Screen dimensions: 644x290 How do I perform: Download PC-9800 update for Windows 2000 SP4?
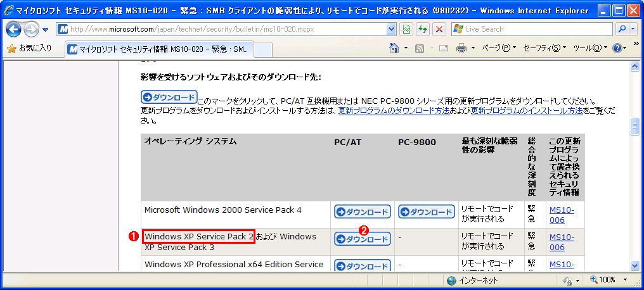(427, 211)
